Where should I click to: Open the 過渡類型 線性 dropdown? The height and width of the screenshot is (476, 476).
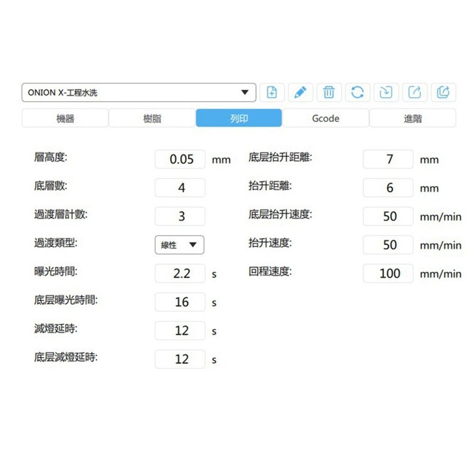179,245
